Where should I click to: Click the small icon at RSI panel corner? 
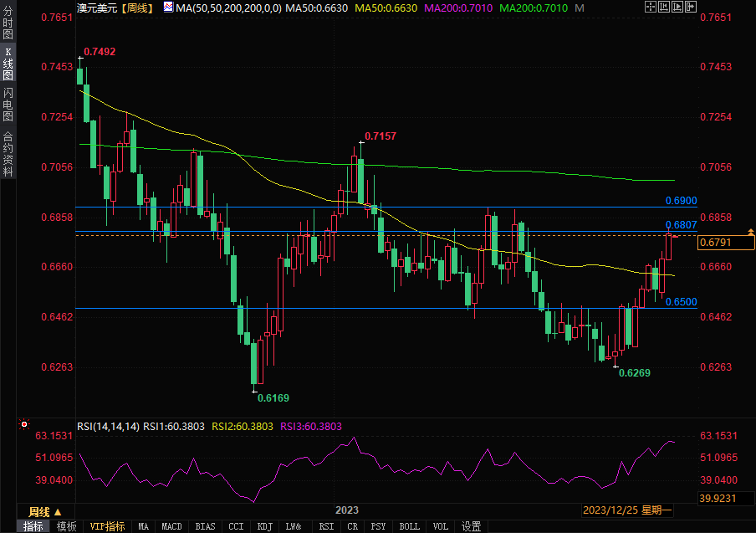point(23,426)
